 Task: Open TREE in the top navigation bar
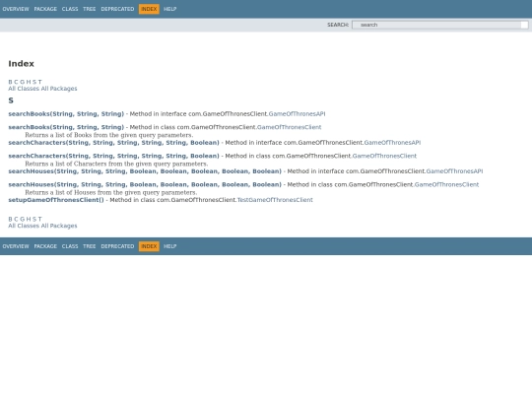pyautogui.click(x=90, y=9)
